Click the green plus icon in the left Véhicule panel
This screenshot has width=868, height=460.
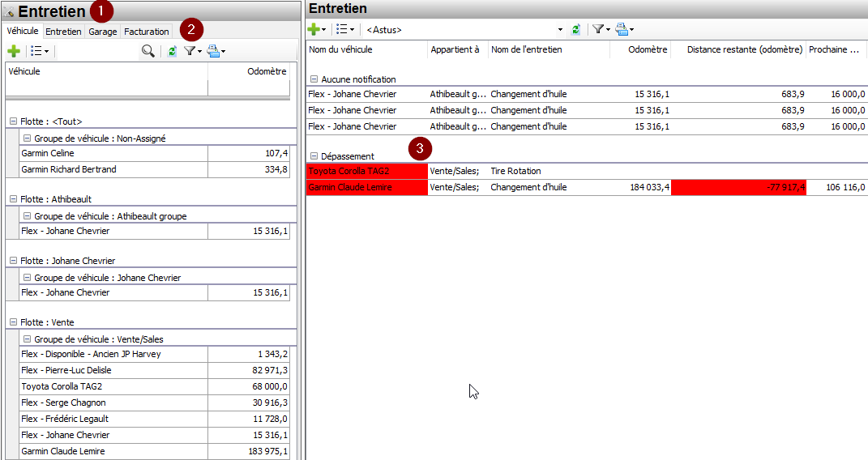[14, 51]
